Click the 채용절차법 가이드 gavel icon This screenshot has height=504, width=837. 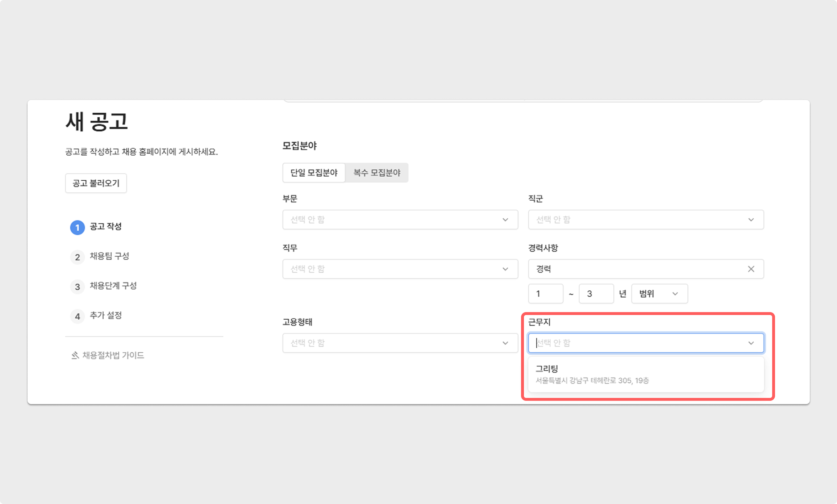tap(75, 355)
